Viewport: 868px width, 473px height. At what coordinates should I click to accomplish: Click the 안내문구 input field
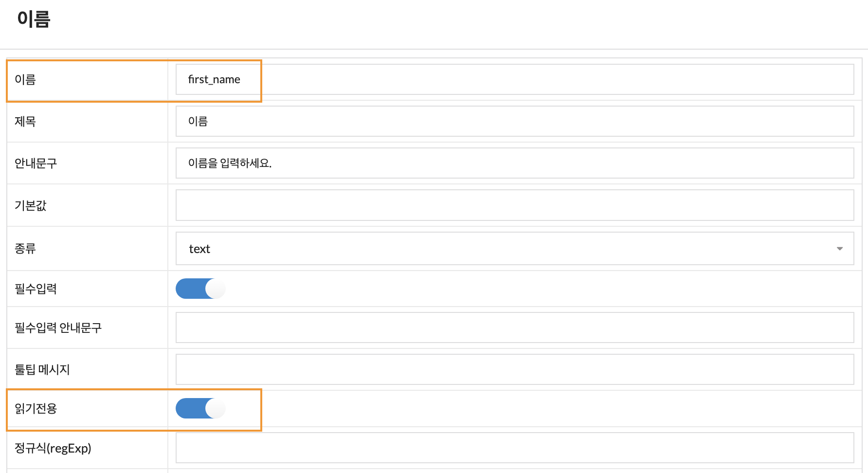515,163
